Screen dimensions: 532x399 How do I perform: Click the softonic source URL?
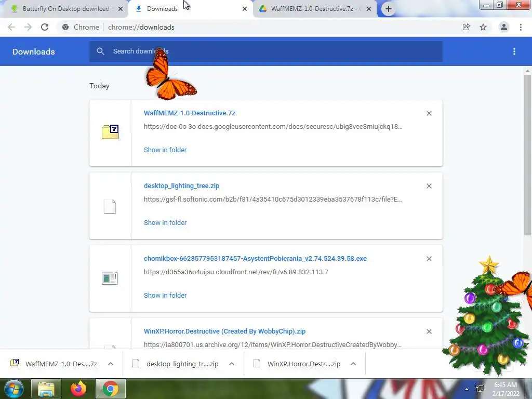(273, 199)
